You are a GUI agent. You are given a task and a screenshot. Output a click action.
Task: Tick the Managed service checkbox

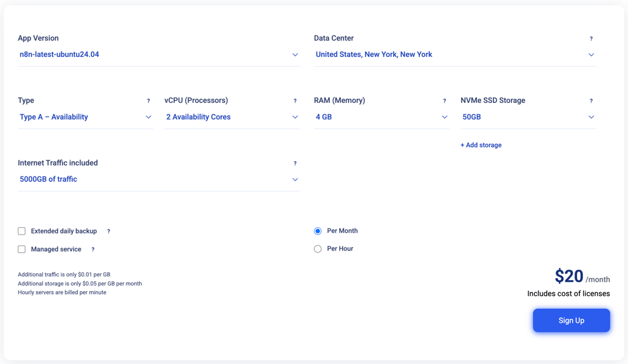click(21, 249)
